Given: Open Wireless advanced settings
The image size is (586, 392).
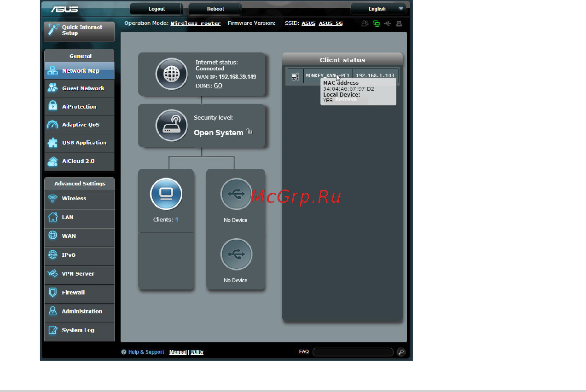Looking at the screenshot, I should [x=79, y=200].
